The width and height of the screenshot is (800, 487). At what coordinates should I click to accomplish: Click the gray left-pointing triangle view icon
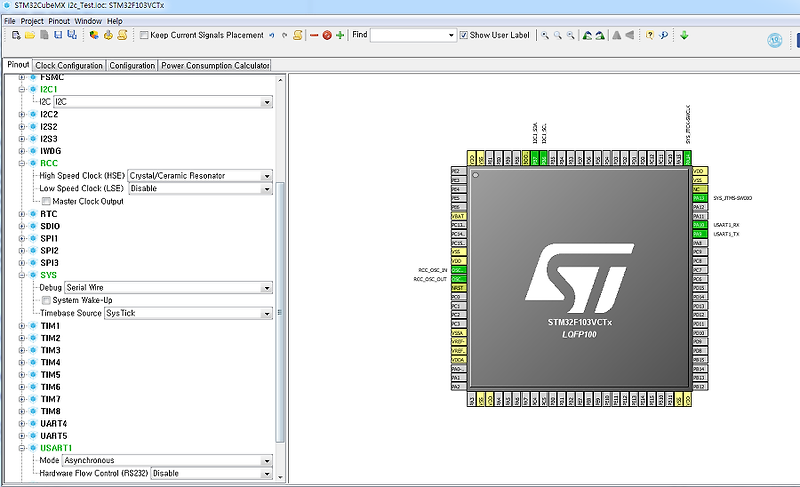pos(630,35)
